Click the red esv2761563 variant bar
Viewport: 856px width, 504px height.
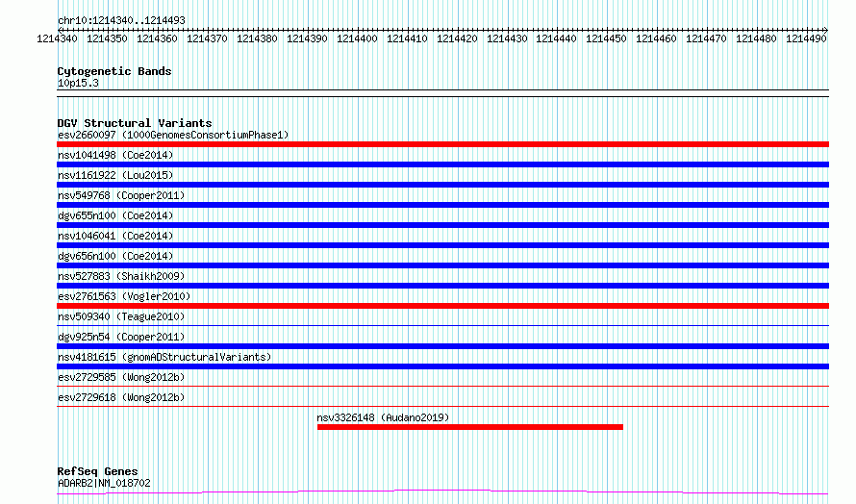pos(442,306)
